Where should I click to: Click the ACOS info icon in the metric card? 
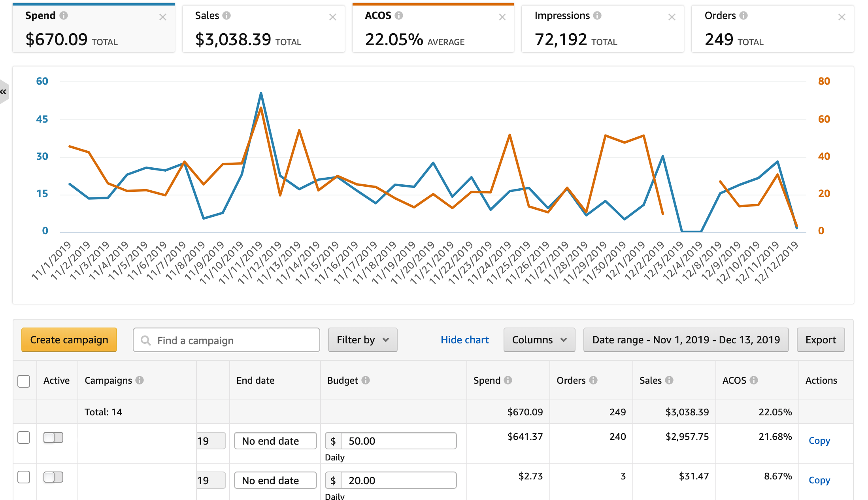(x=399, y=15)
